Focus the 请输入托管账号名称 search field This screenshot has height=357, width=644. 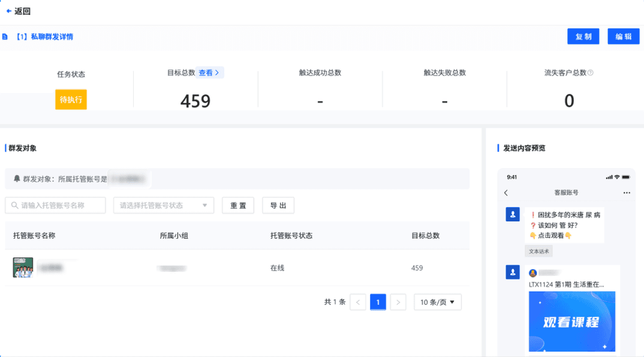[55, 205]
